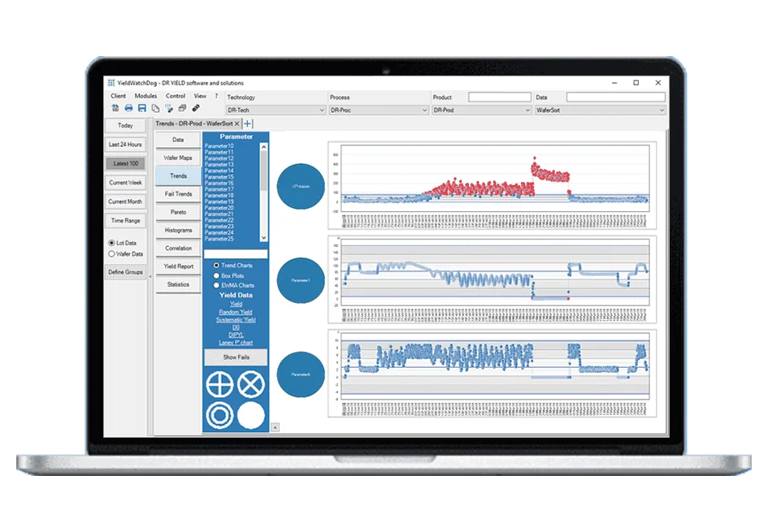Click the blue circle beside the top chart
Image resolution: width=768 pixels, height=532 pixels.
coord(301,187)
